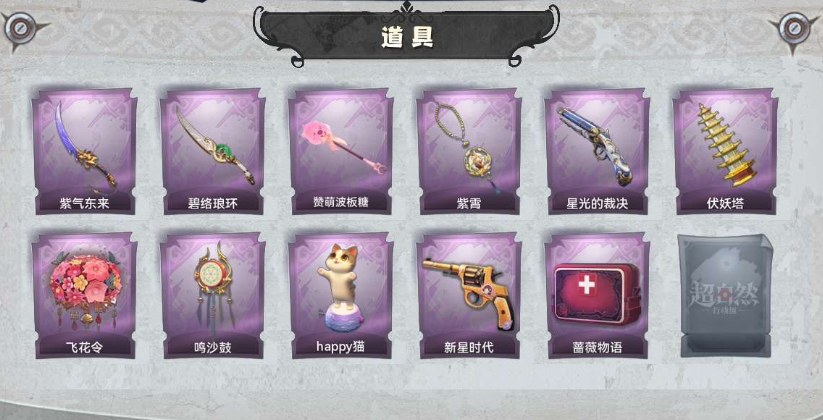This screenshot has height=420, width=823.
Task: Choose the 飞花令 flower ball item
Action: [85, 296]
